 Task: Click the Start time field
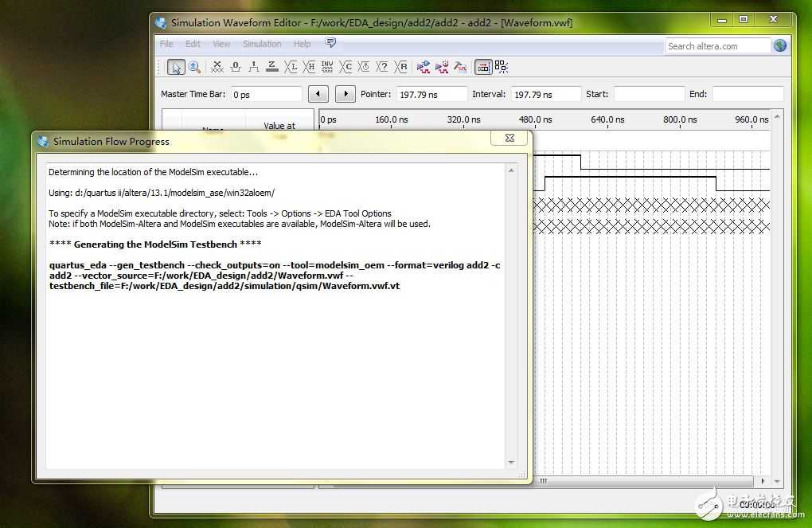pyautogui.click(x=650, y=94)
